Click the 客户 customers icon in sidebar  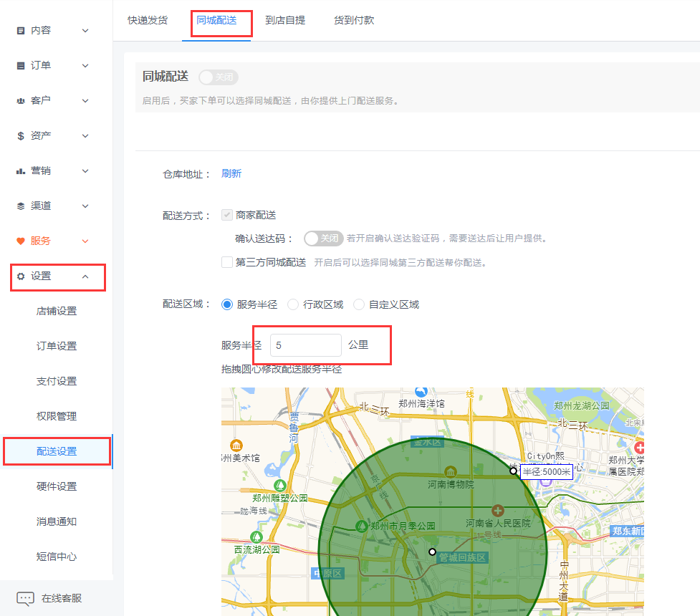pyautogui.click(x=21, y=101)
